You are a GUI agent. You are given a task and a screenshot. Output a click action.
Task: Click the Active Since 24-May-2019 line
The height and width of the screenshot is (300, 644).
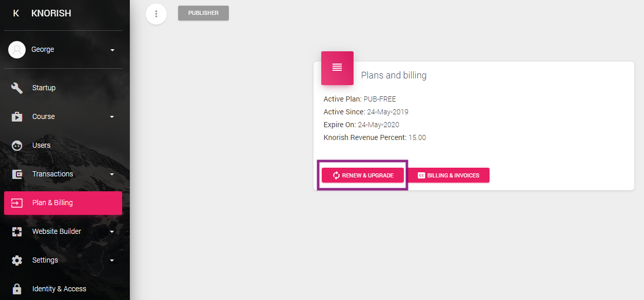(366, 112)
